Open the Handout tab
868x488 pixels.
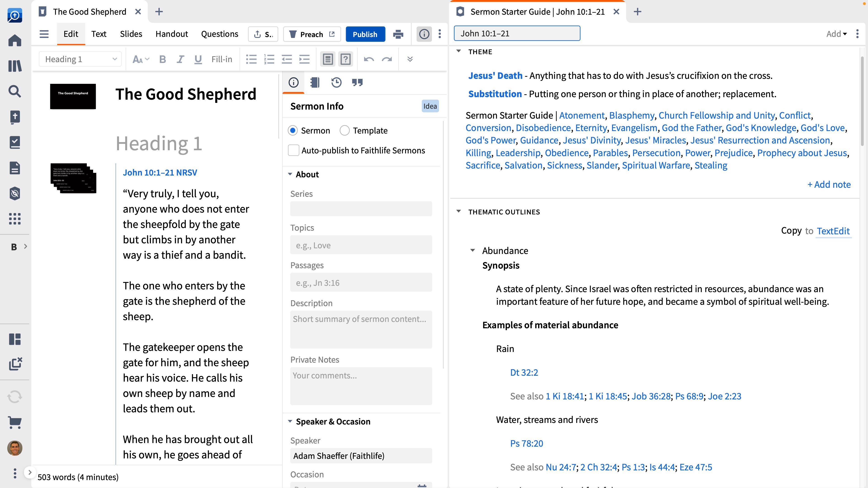pos(172,34)
